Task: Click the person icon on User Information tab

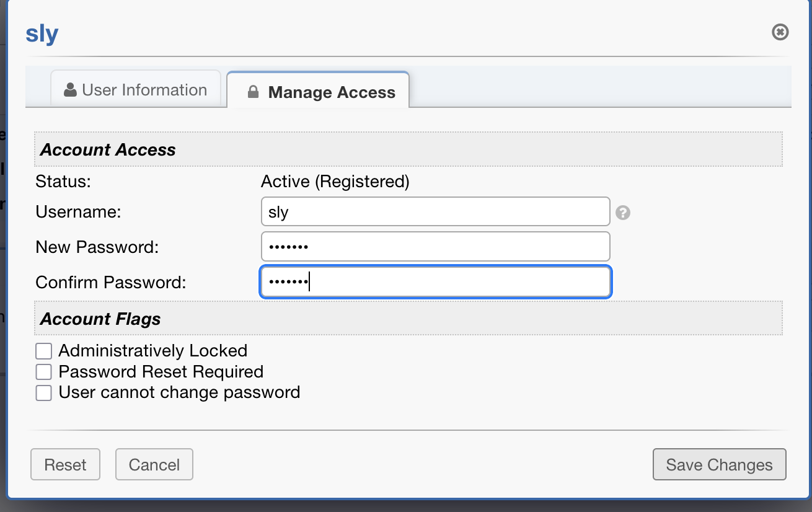Action: pyautogui.click(x=71, y=90)
